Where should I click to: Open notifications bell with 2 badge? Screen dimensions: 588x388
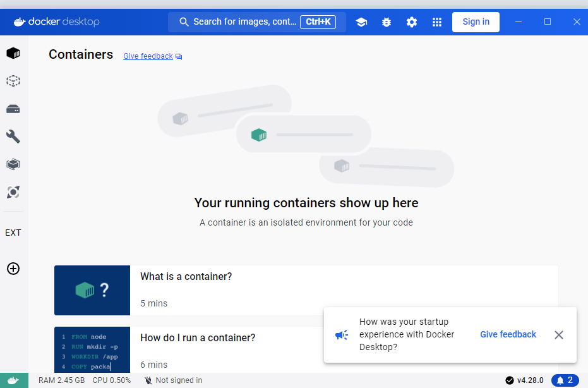(x=565, y=380)
